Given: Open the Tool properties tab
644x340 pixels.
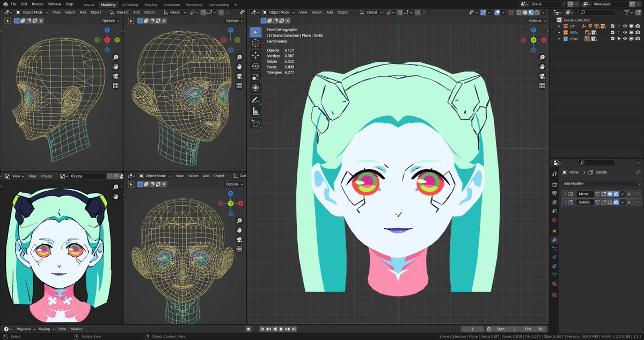Looking at the screenshot, I should (x=555, y=173).
